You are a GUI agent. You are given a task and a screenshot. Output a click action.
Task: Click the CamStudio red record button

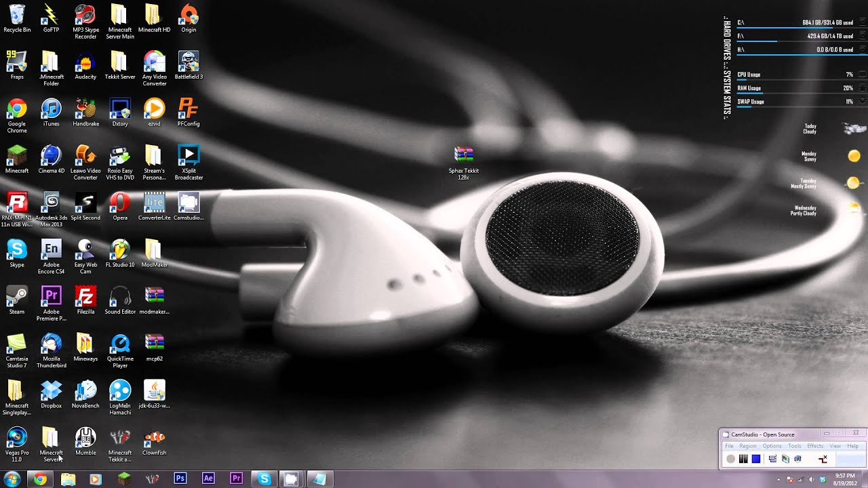click(730, 459)
